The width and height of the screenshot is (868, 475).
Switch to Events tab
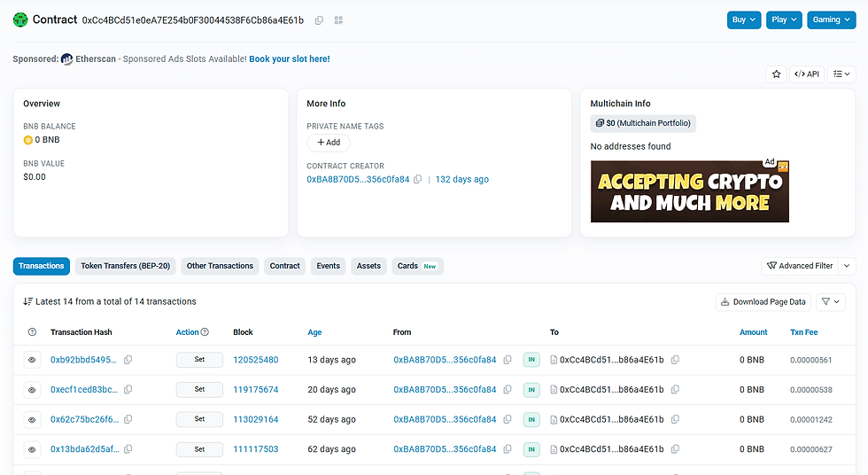[x=329, y=266]
